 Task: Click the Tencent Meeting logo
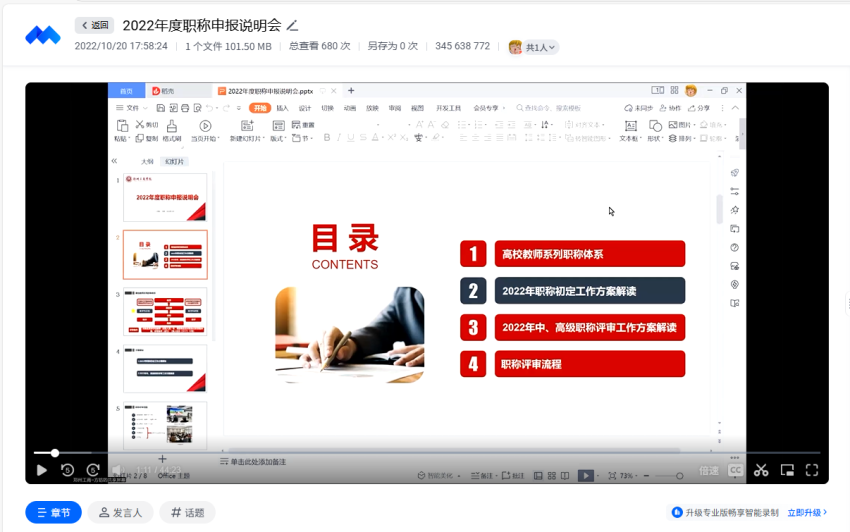43,35
